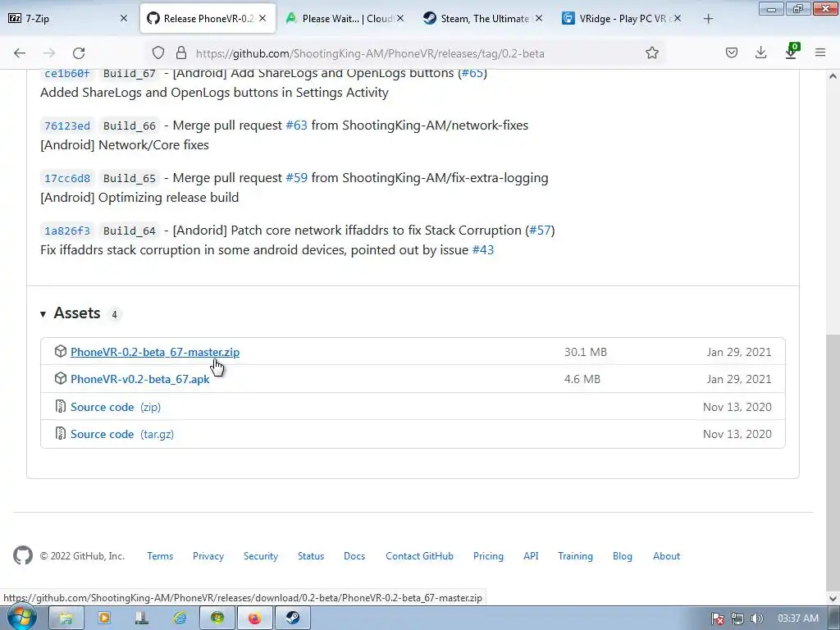The width and height of the screenshot is (840, 630).
Task: Open the Training footer link
Action: click(575, 556)
